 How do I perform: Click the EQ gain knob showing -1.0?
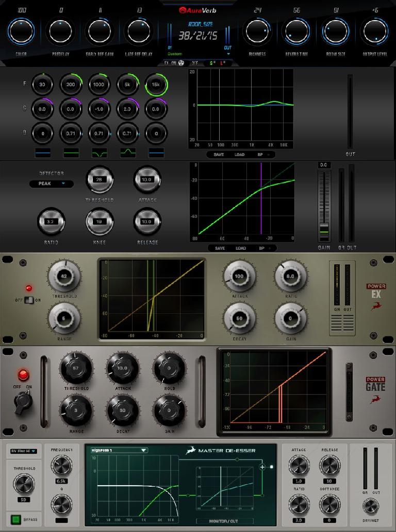pos(99,109)
